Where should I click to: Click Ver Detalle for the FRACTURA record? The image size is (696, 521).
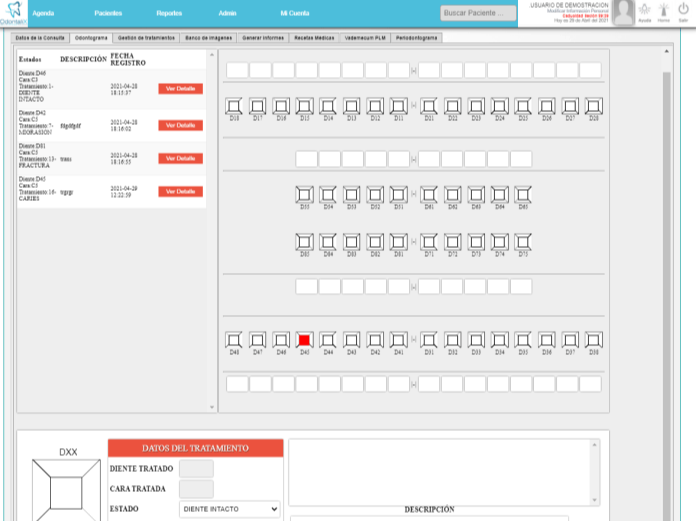tap(180, 158)
